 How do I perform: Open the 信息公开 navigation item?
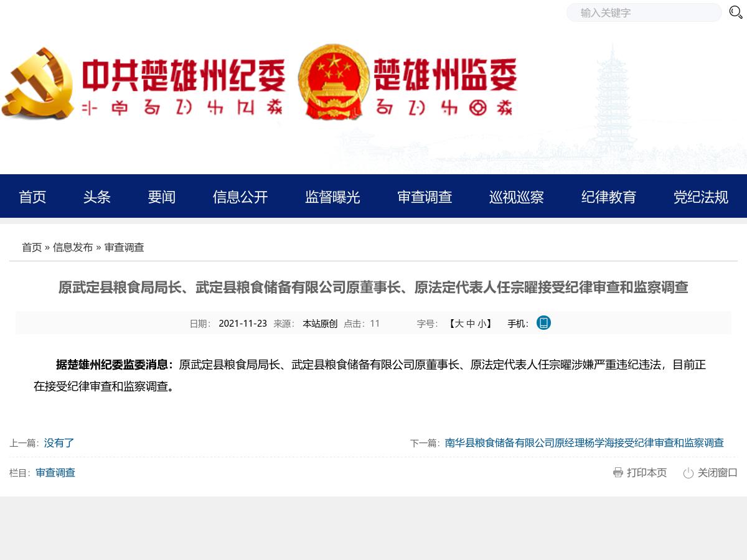pyautogui.click(x=240, y=197)
